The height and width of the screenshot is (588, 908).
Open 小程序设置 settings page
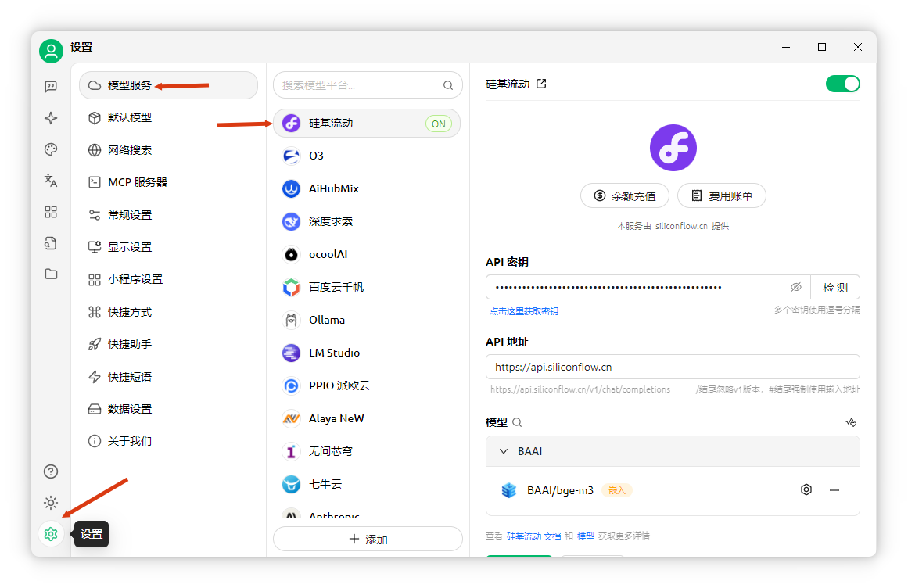(x=168, y=279)
